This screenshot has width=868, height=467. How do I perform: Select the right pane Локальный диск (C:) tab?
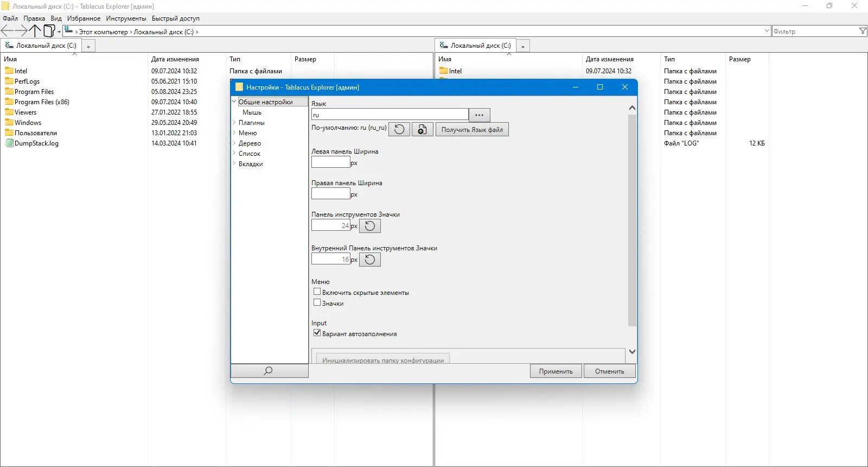pos(476,46)
